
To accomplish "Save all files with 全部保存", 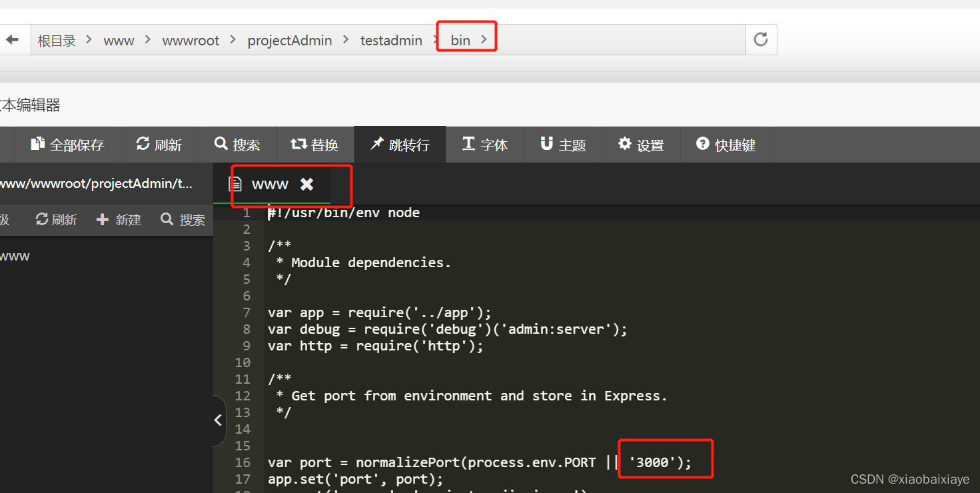I will coord(67,145).
